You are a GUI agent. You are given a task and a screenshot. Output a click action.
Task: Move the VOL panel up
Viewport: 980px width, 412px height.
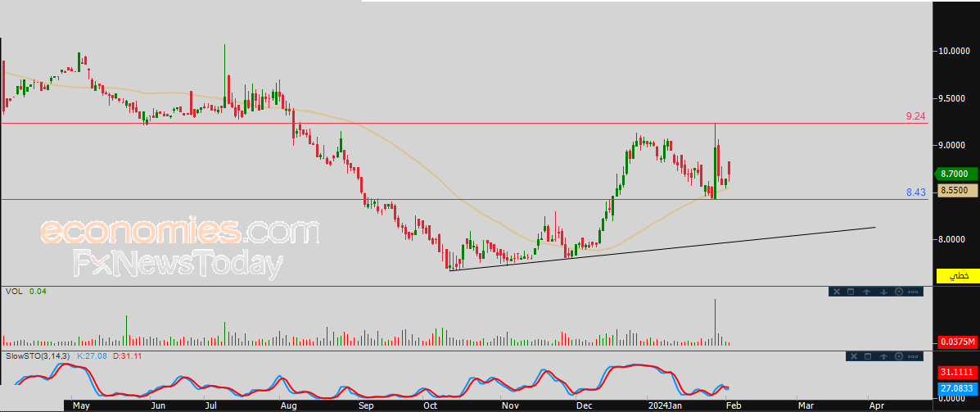(x=866, y=292)
